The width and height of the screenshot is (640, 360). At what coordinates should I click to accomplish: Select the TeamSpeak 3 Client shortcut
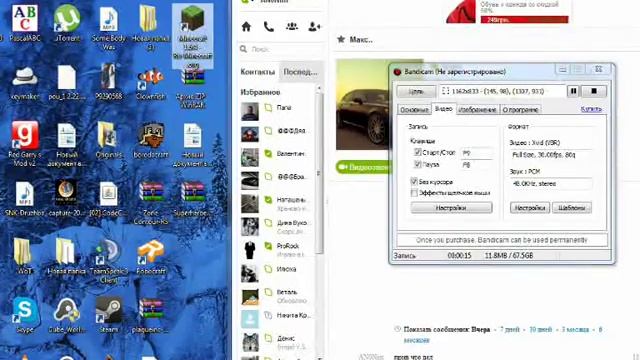pos(109,261)
